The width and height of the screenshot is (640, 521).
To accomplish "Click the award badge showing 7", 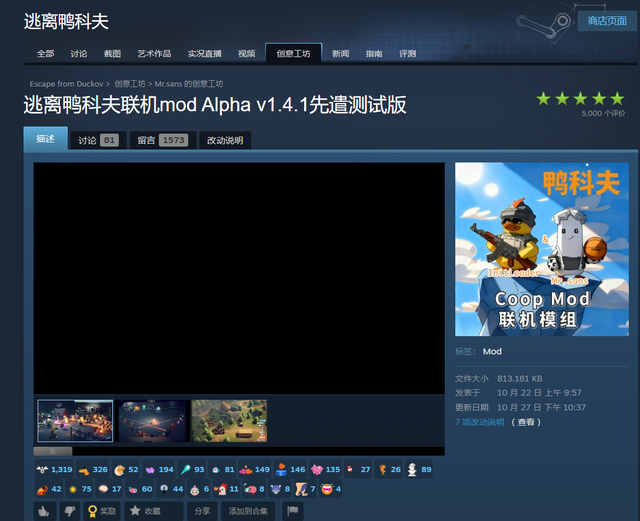I will pos(305,489).
